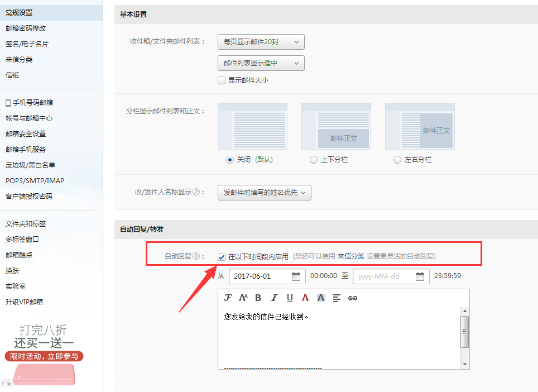Open 邮箱触点 settings
Viewport: 538px width, 392px height.
click(x=19, y=255)
